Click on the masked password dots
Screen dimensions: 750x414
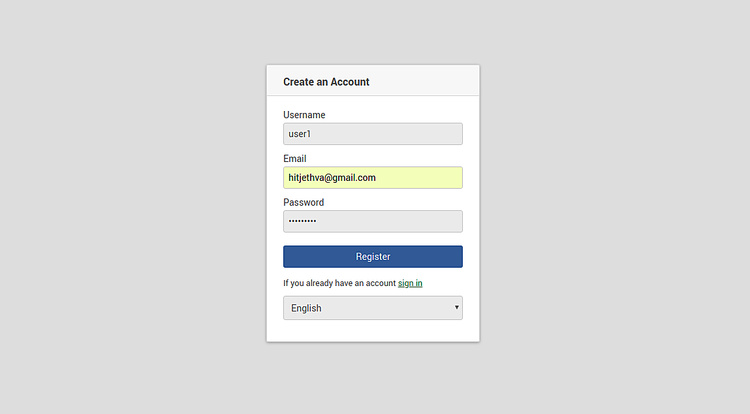(x=302, y=221)
